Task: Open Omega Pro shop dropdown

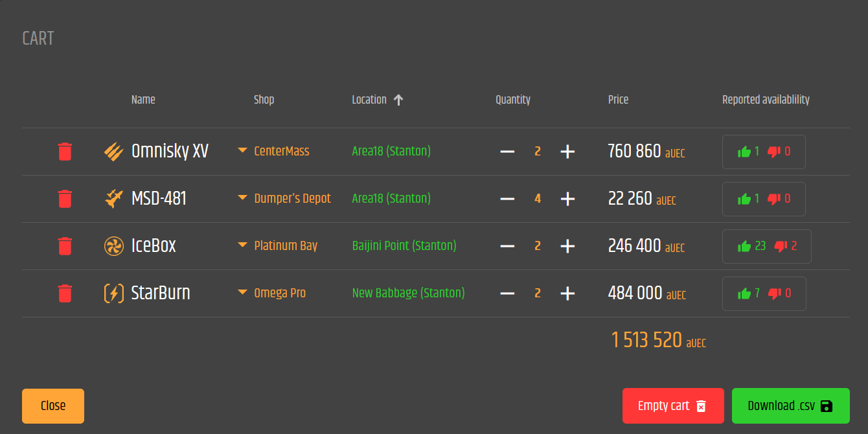Action: [x=242, y=292]
